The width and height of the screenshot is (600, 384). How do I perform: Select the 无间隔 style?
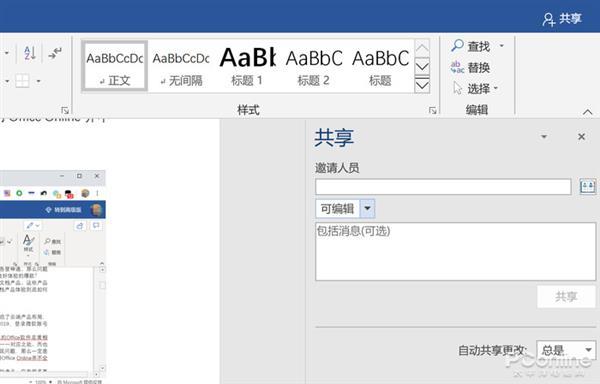point(181,66)
